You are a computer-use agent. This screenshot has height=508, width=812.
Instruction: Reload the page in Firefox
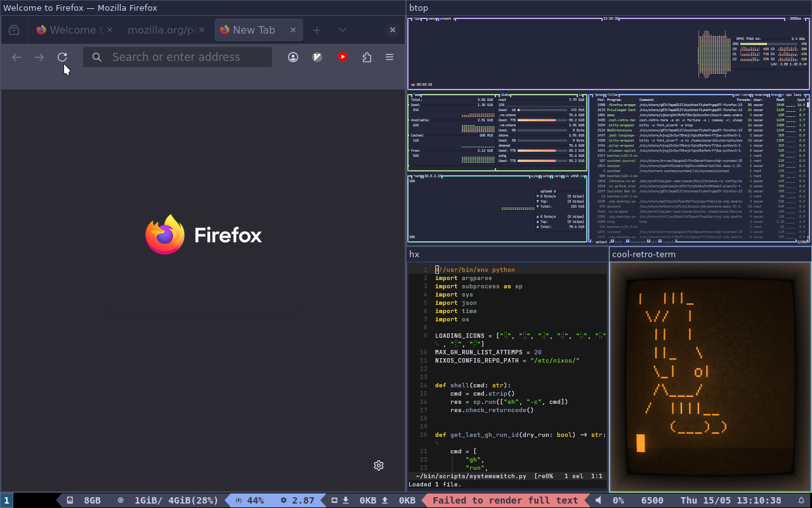point(62,57)
